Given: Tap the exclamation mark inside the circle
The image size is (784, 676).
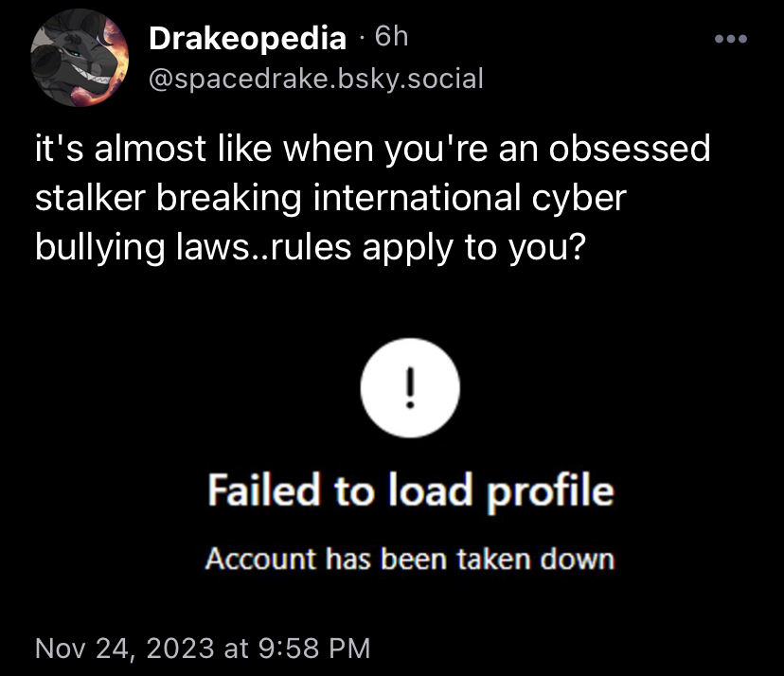Looking at the screenshot, I should click(410, 388).
